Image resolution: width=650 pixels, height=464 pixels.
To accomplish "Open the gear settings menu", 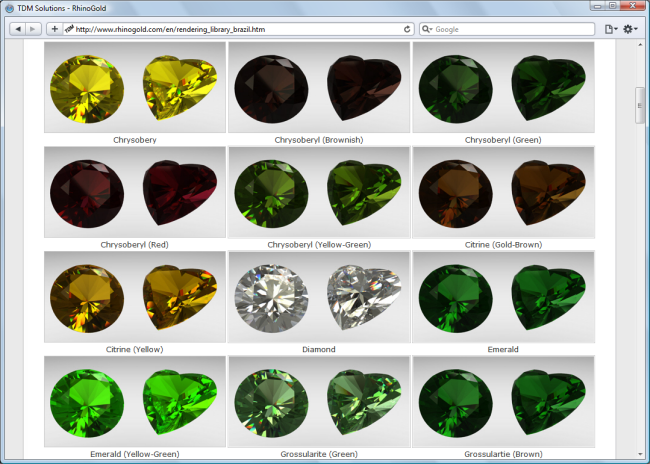I will click(x=630, y=29).
